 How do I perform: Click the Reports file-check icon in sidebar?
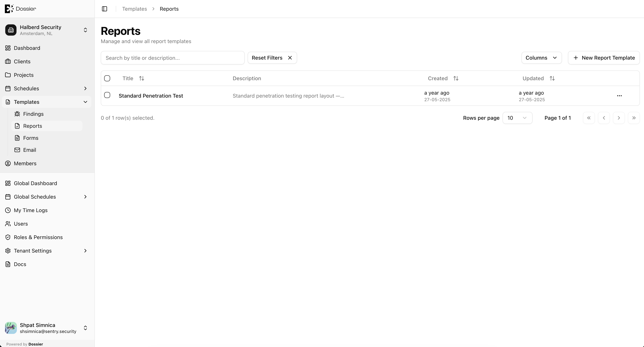coord(17,126)
